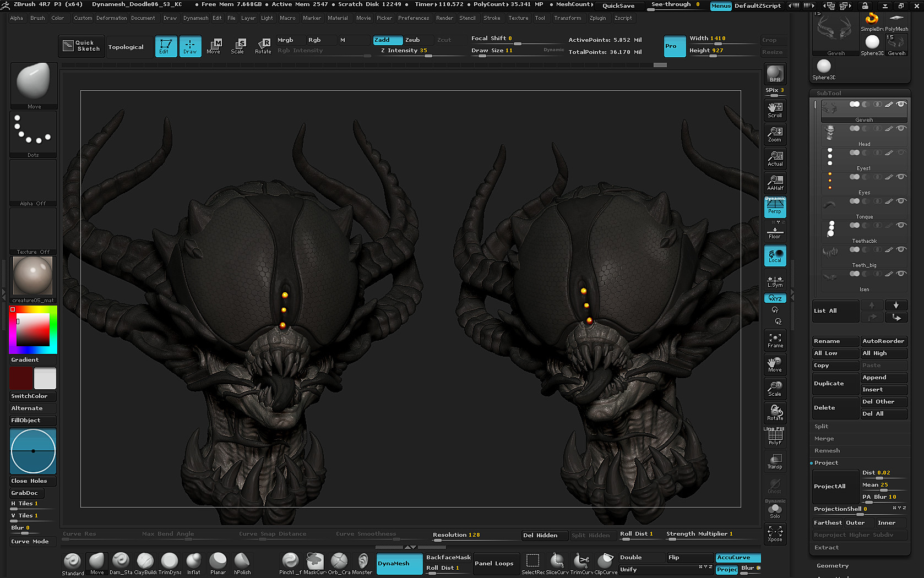Select the TrimDynamic brush

pos(170,564)
